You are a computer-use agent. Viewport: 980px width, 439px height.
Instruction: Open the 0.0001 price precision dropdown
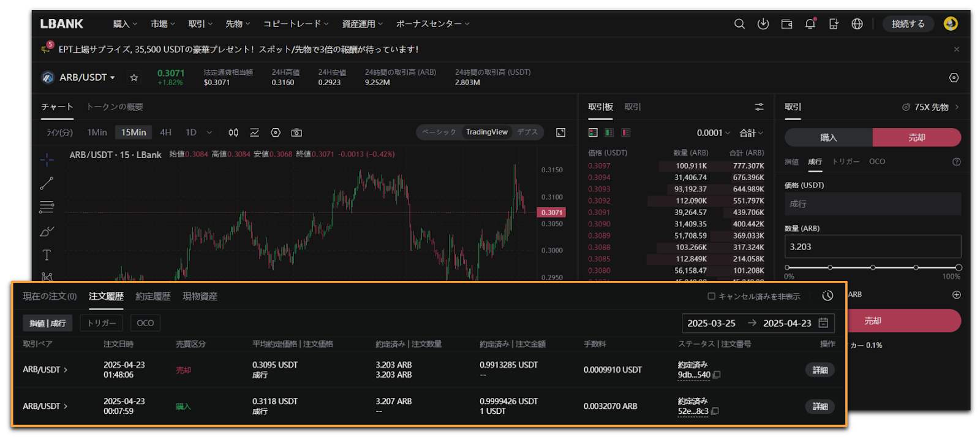coord(713,132)
